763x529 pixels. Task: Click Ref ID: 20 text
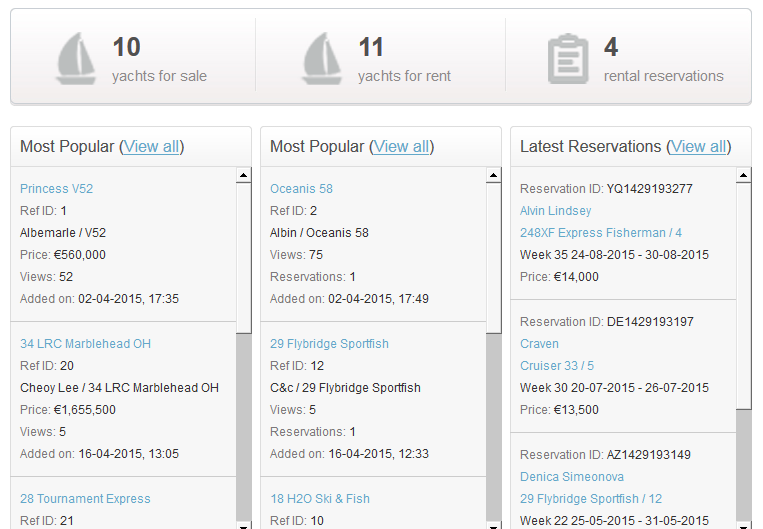47,366
